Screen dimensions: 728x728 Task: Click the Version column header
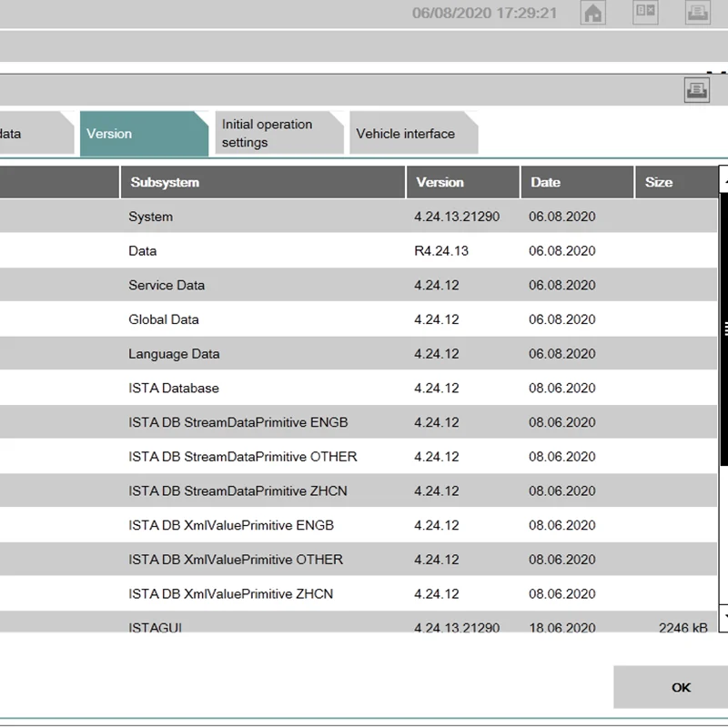463,182
